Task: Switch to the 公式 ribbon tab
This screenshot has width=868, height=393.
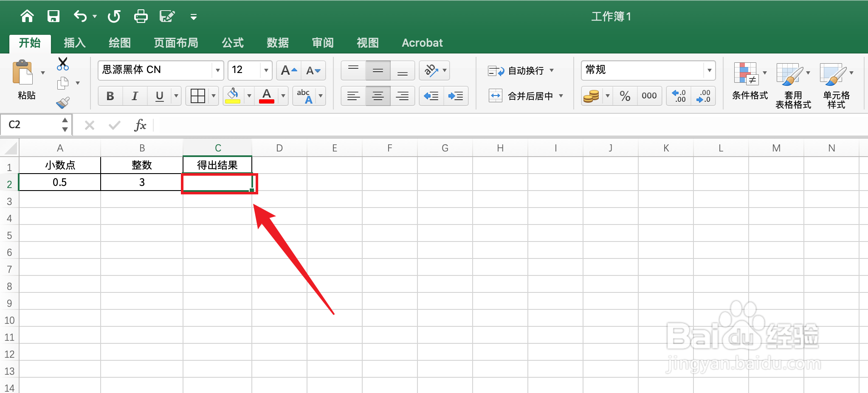Action: (233, 43)
